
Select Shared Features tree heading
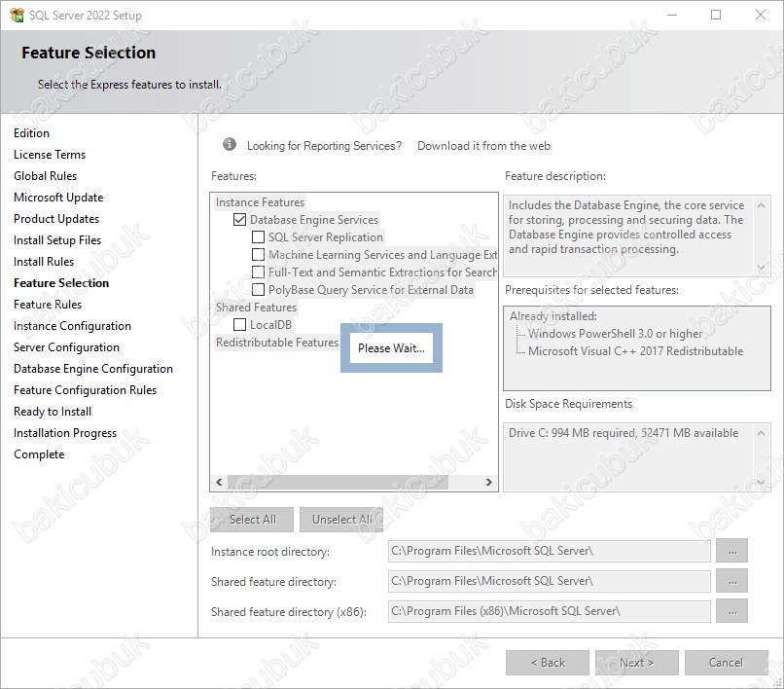click(256, 308)
